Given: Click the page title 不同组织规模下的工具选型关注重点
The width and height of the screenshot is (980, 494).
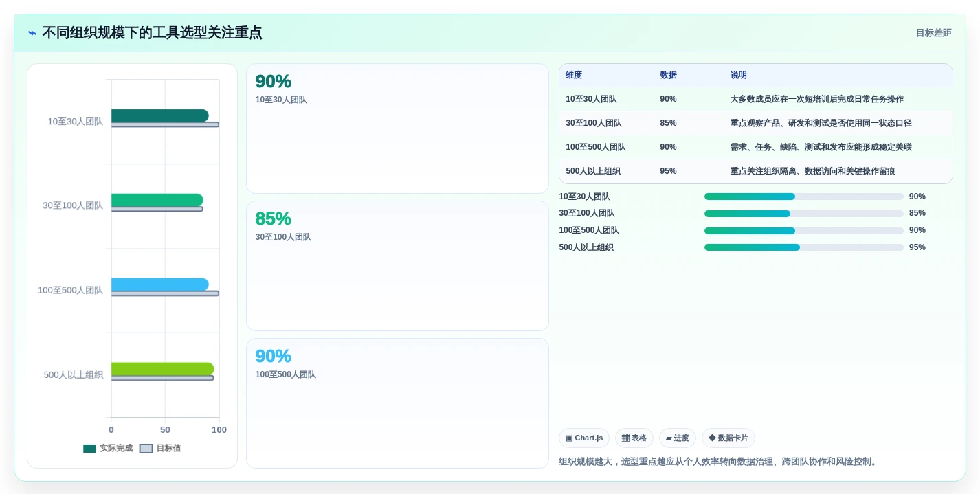Looking at the screenshot, I should tap(152, 33).
